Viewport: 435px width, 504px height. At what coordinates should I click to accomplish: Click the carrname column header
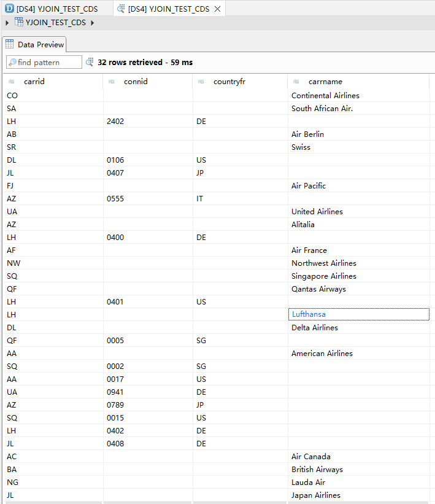[x=325, y=82]
